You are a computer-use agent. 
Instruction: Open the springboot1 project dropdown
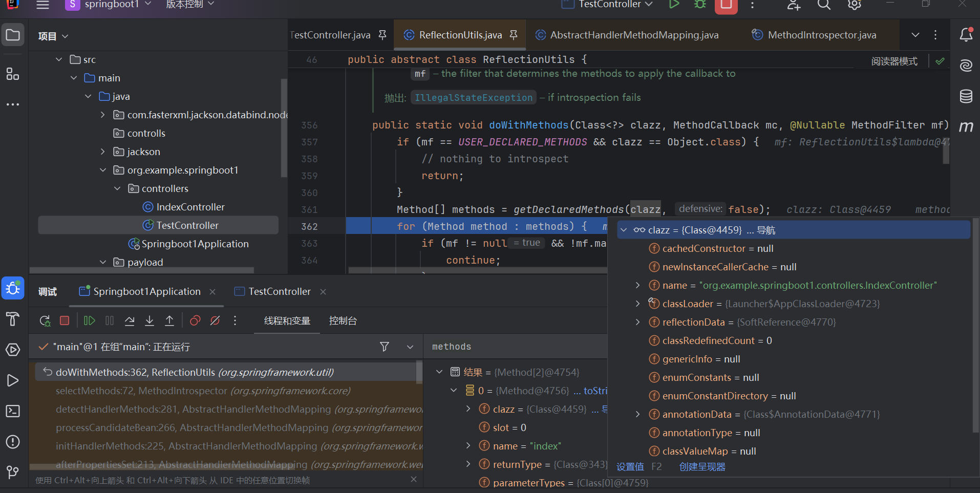pyautogui.click(x=109, y=5)
